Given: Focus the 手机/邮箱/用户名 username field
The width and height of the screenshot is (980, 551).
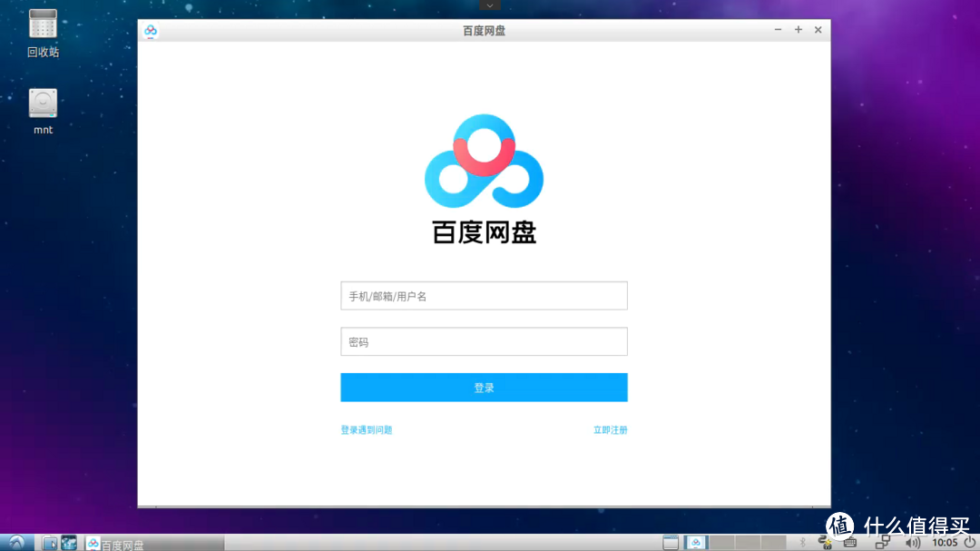Looking at the screenshot, I should [484, 296].
